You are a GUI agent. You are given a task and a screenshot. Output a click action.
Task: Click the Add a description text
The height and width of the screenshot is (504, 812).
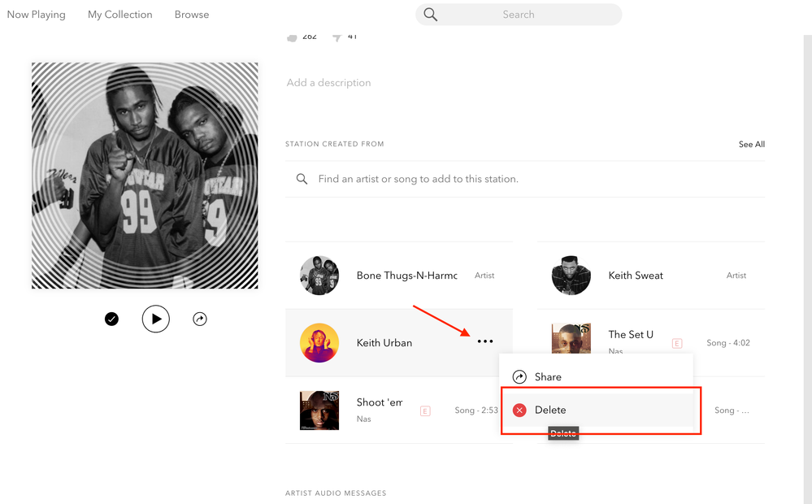pos(328,83)
